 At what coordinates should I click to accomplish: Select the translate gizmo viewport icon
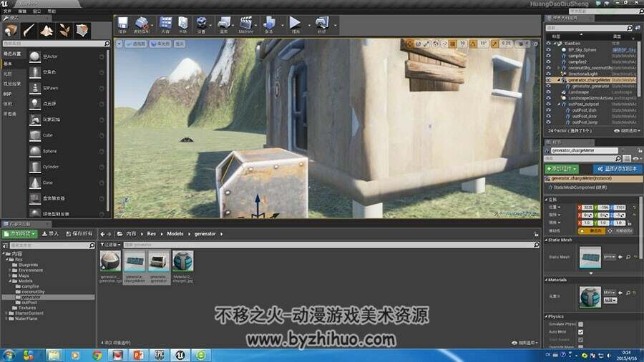coord(409,44)
